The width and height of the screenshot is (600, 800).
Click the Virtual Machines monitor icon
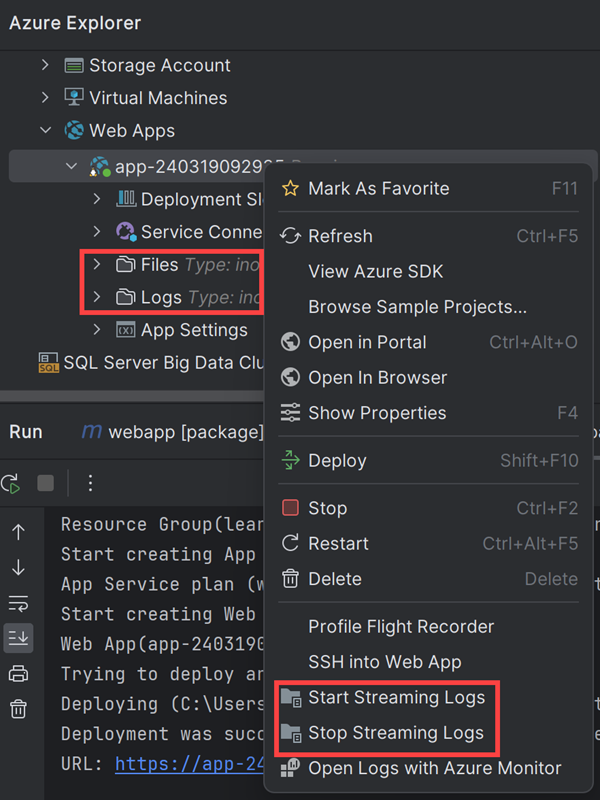(74, 97)
